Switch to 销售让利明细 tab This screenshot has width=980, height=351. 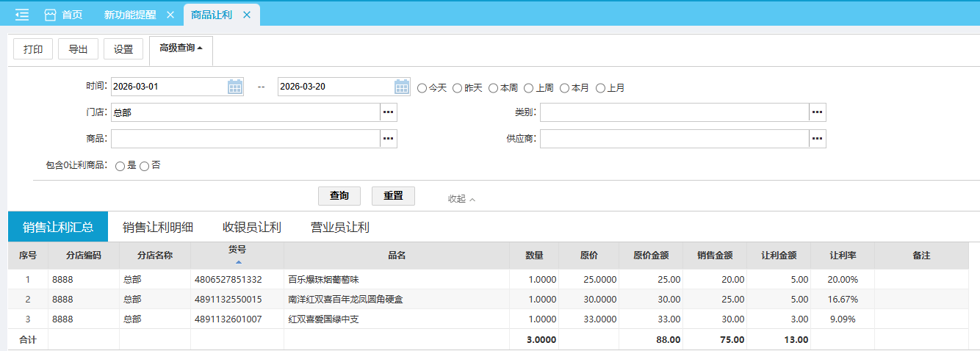[x=158, y=227]
